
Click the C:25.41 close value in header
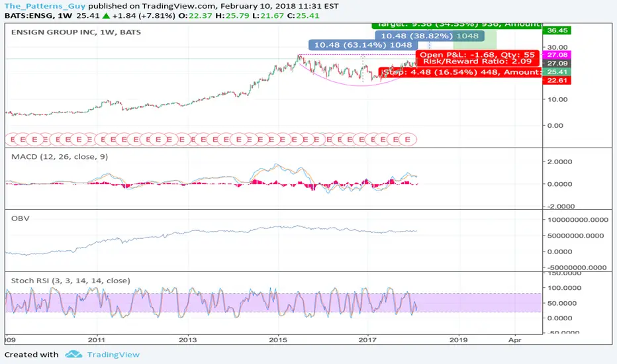click(x=303, y=16)
